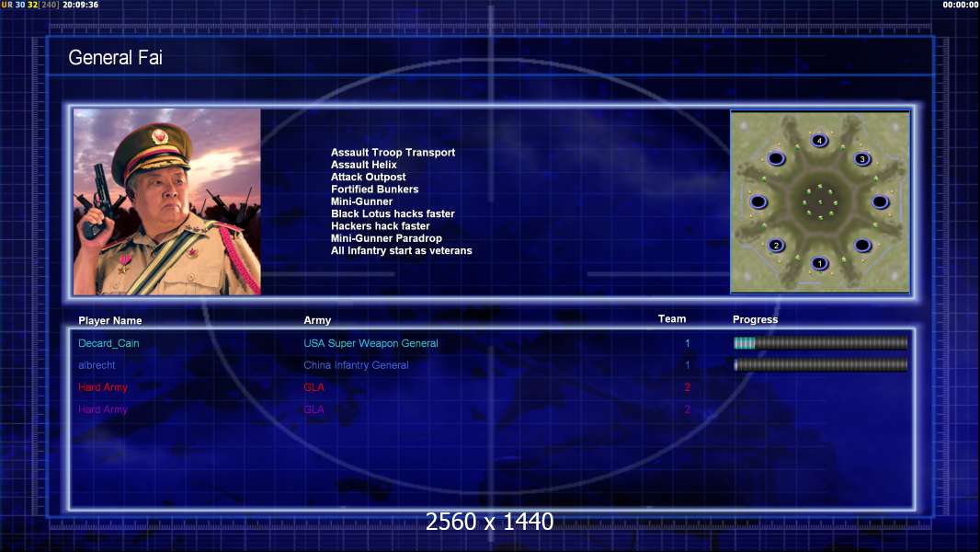980x552 pixels.
Task: Click the "00:00:00" game timer
Action: pyautogui.click(x=961, y=5)
